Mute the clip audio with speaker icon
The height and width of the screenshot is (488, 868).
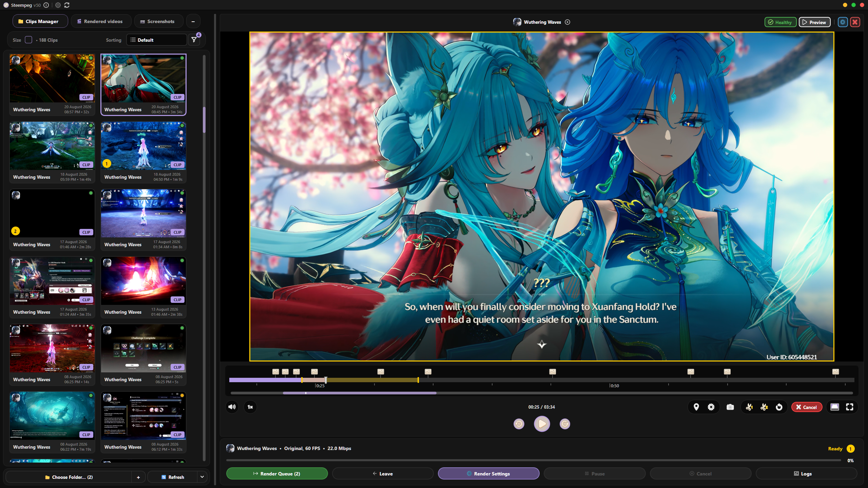232,407
